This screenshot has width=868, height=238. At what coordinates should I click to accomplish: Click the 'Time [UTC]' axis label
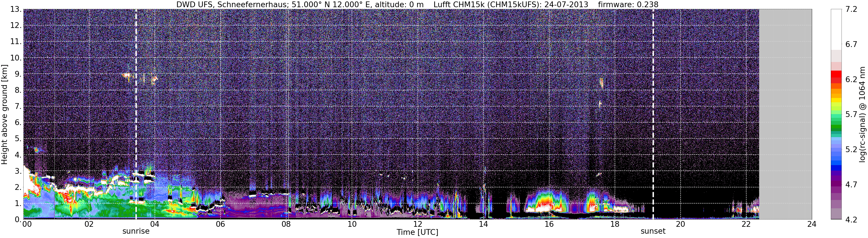point(417,232)
